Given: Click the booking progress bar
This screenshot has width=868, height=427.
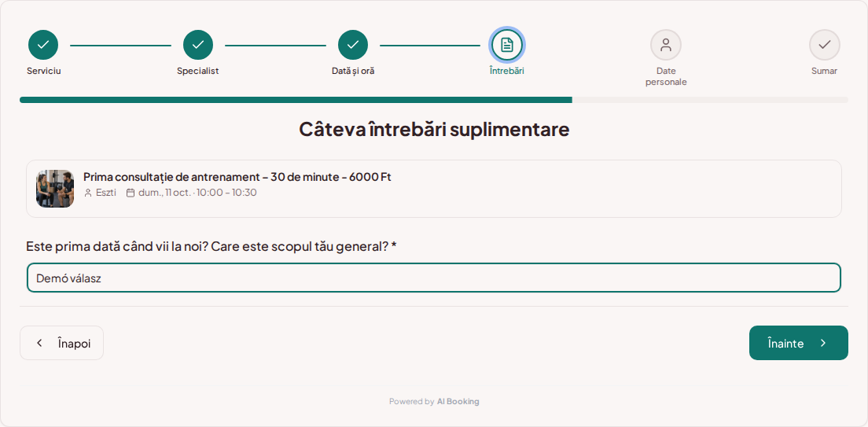Looking at the screenshot, I should (x=434, y=100).
